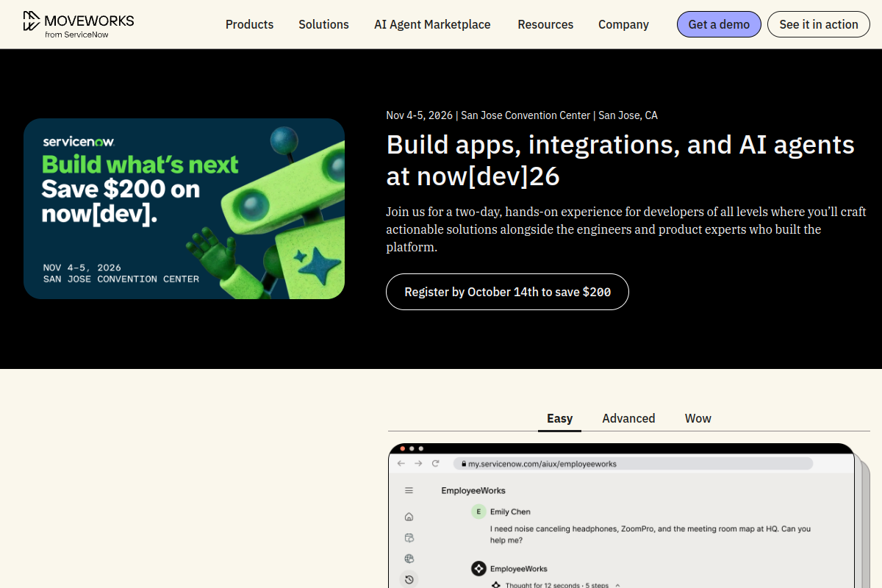882x588 pixels.
Task: Open the Products menu
Action: pos(249,24)
